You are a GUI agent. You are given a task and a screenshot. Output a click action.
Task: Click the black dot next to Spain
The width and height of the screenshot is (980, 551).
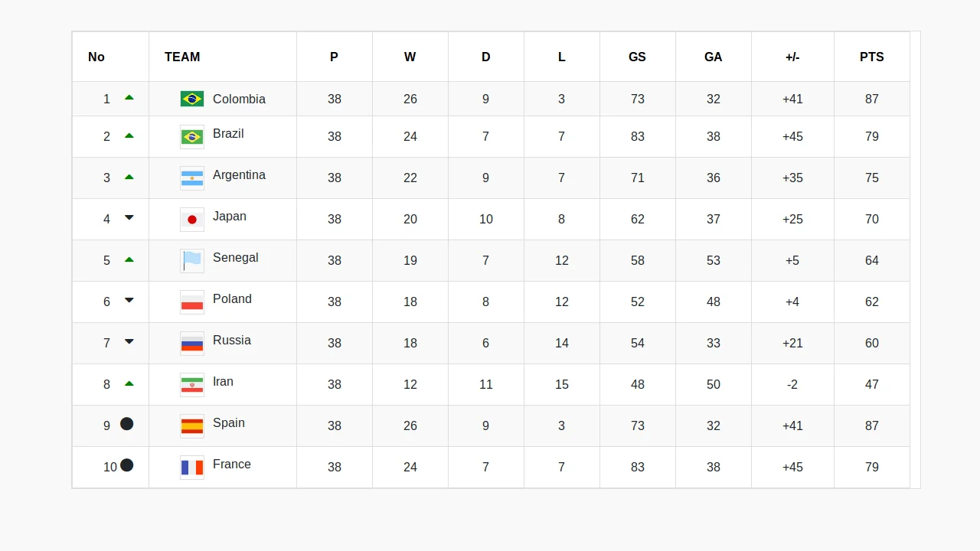127,423
